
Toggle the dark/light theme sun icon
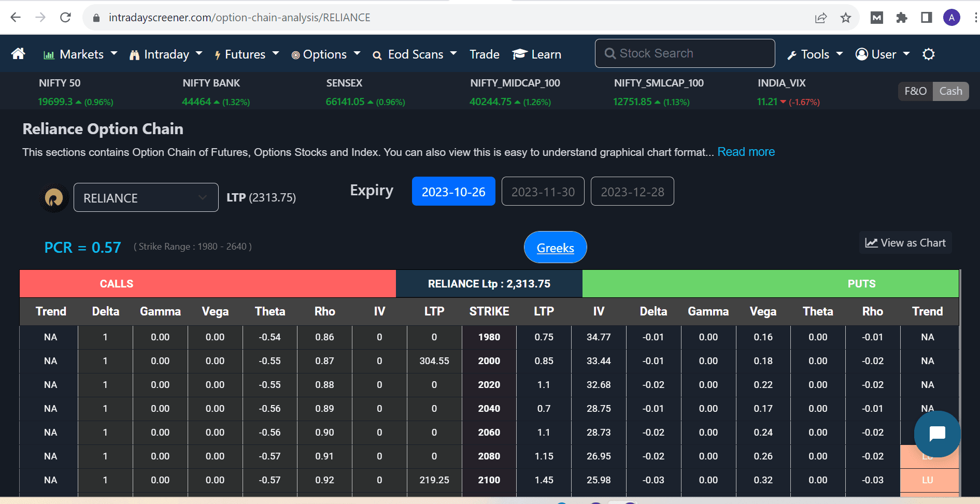[928, 54]
